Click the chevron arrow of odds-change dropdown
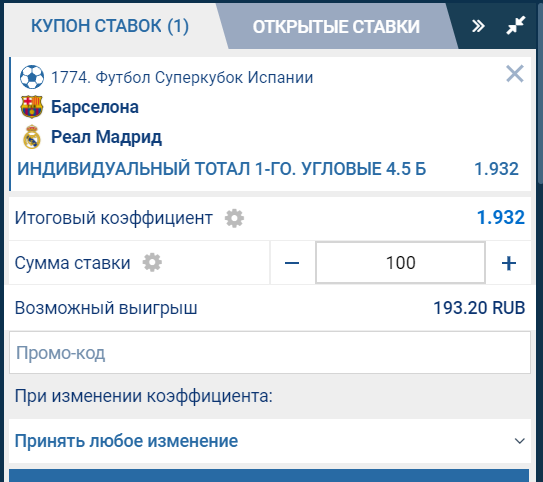The width and height of the screenshot is (543, 482). 519,441
